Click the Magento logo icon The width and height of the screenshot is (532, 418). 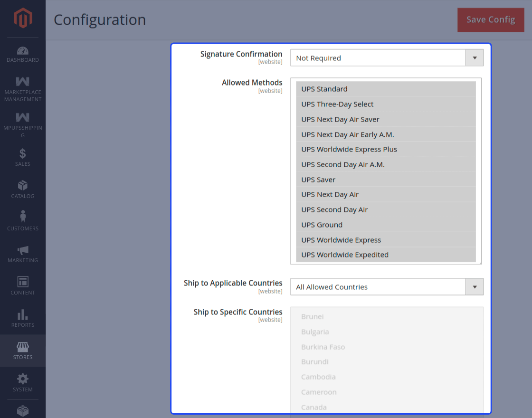coord(23,18)
